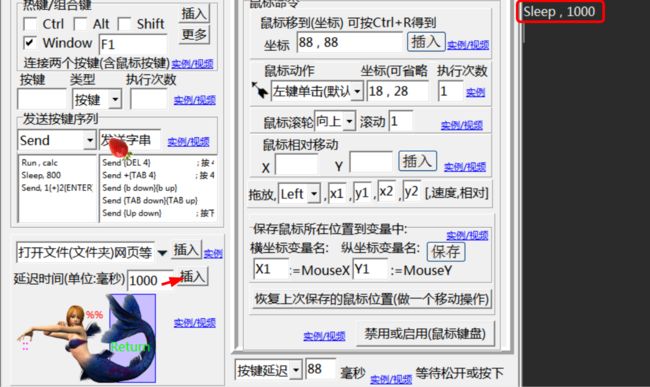Click the "Sleep , 1000" line in the script editor

coord(559,12)
